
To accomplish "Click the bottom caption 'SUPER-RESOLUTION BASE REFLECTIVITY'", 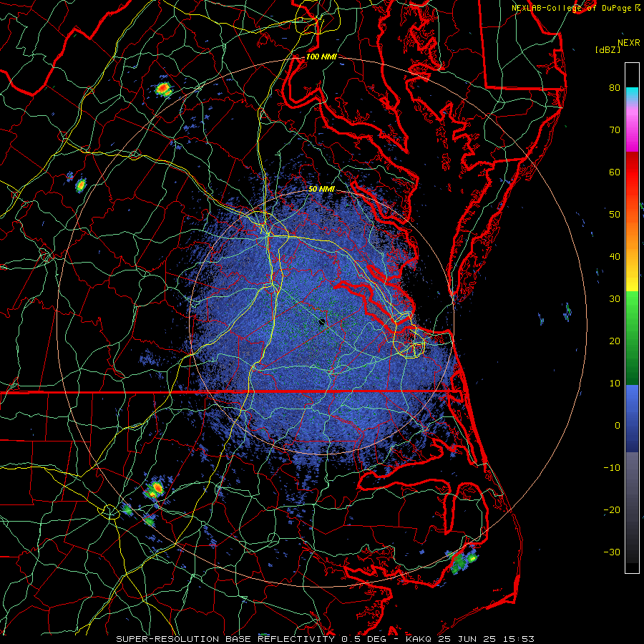I will pyautogui.click(x=225, y=639).
